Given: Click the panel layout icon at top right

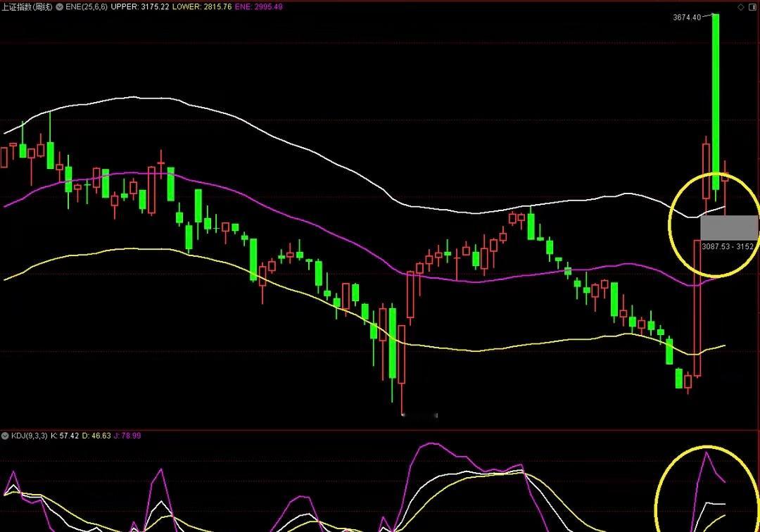Looking at the screenshot, I should pos(754,7).
